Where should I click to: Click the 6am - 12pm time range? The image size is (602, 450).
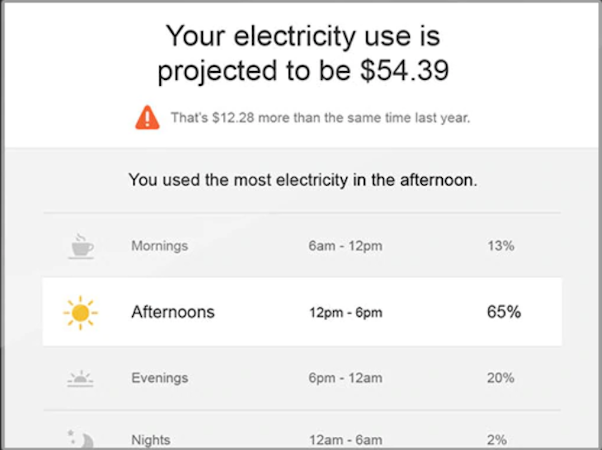point(345,246)
